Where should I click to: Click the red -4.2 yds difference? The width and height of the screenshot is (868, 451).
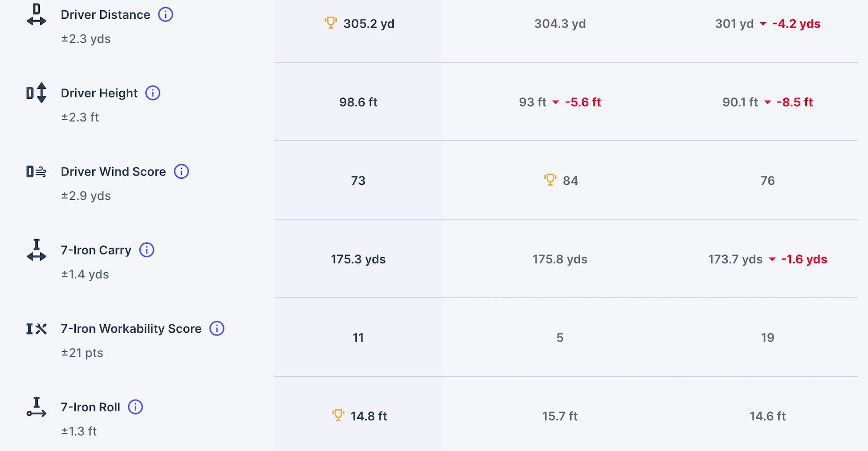click(x=796, y=24)
